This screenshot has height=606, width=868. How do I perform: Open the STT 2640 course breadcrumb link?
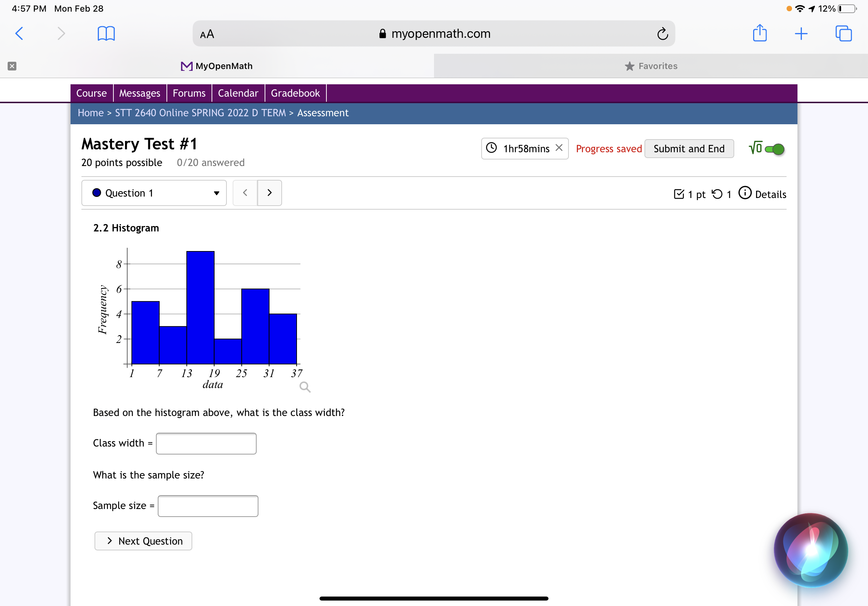pyautogui.click(x=200, y=113)
